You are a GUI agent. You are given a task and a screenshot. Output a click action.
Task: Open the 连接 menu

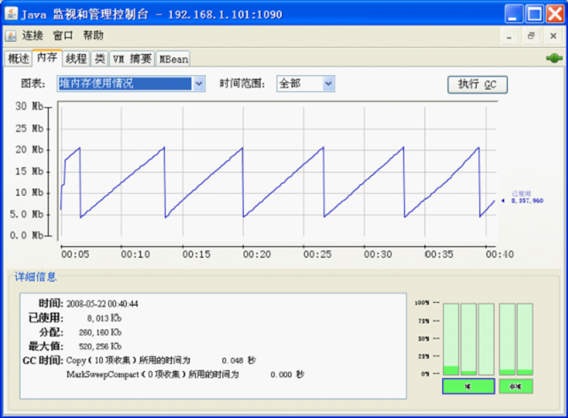click(x=32, y=35)
